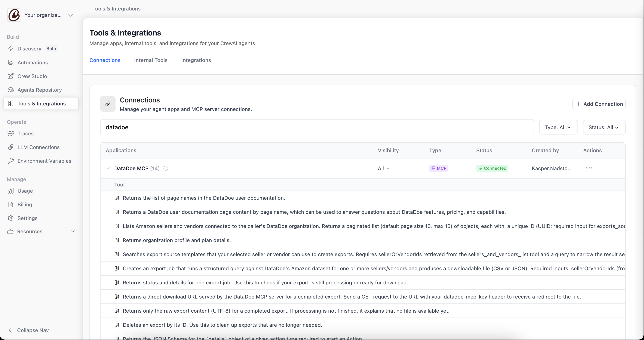Image resolution: width=644 pixels, height=340 pixels.
Task: Open Discovery from the sidebar
Action: click(x=29, y=49)
